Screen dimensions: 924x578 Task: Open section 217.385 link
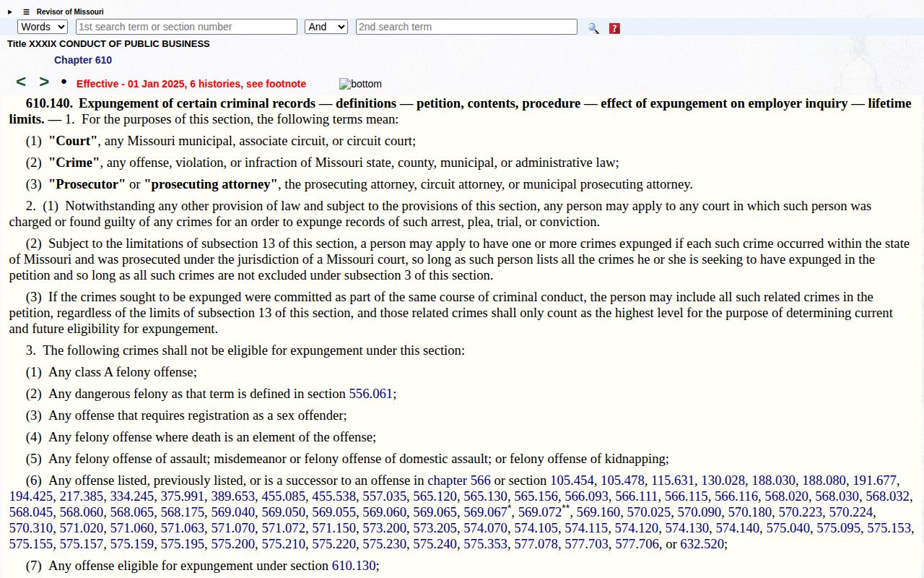82,496
